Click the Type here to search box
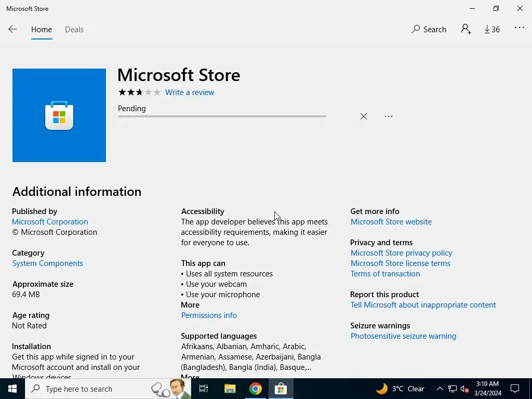The width and height of the screenshot is (532, 399). tap(108, 389)
